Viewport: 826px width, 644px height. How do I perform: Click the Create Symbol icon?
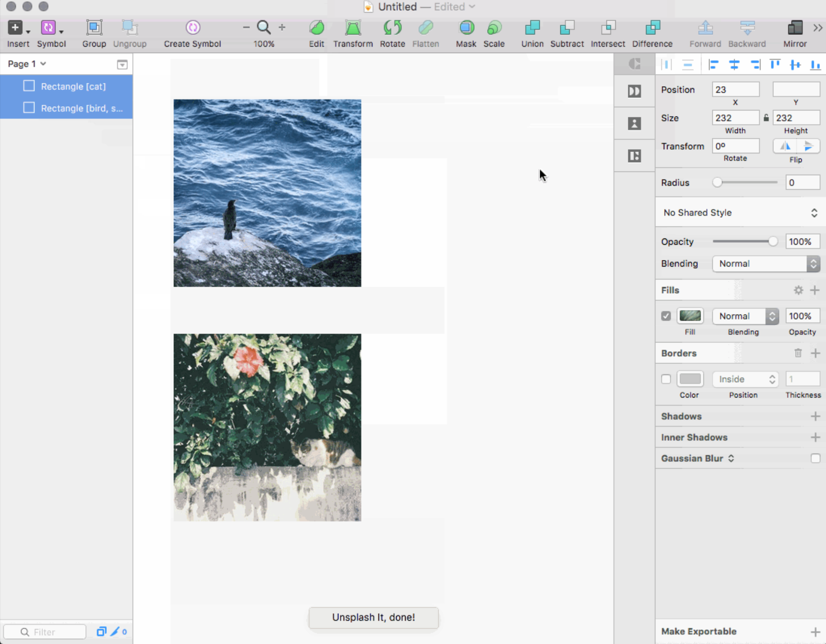[x=192, y=27]
